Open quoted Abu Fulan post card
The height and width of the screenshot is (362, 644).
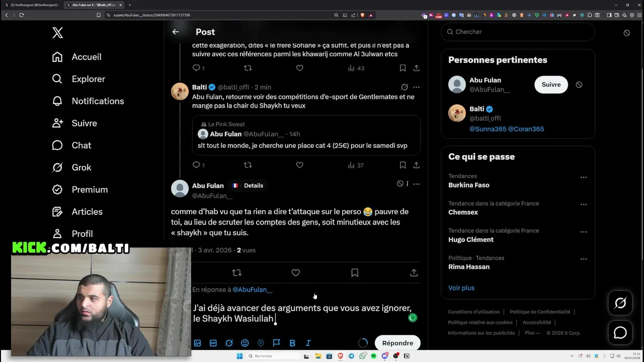click(x=306, y=135)
